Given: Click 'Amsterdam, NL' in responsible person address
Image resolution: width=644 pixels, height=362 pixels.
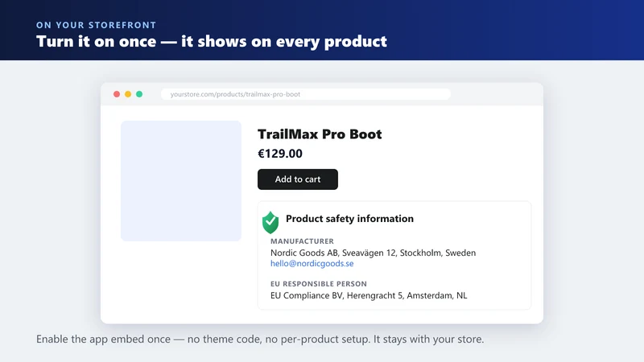Looking at the screenshot, I should click(x=437, y=295).
